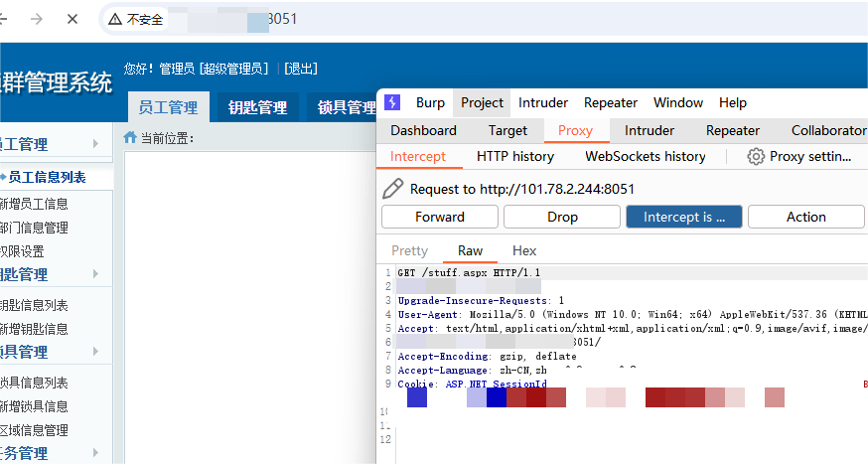Switch to the Intruder tool tab
Viewport: 868px width, 464px height.
650,131
